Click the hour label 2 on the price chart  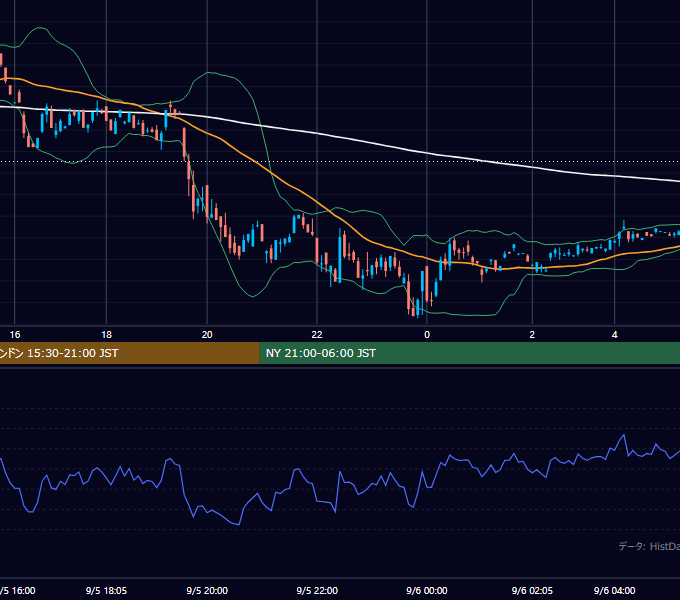tap(532, 335)
